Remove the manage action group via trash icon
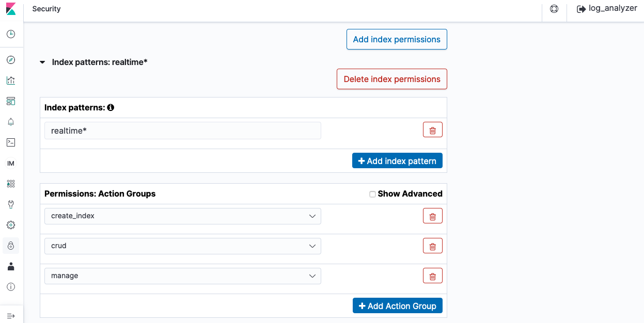This screenshot has width=644, height=323. [432, 276]
